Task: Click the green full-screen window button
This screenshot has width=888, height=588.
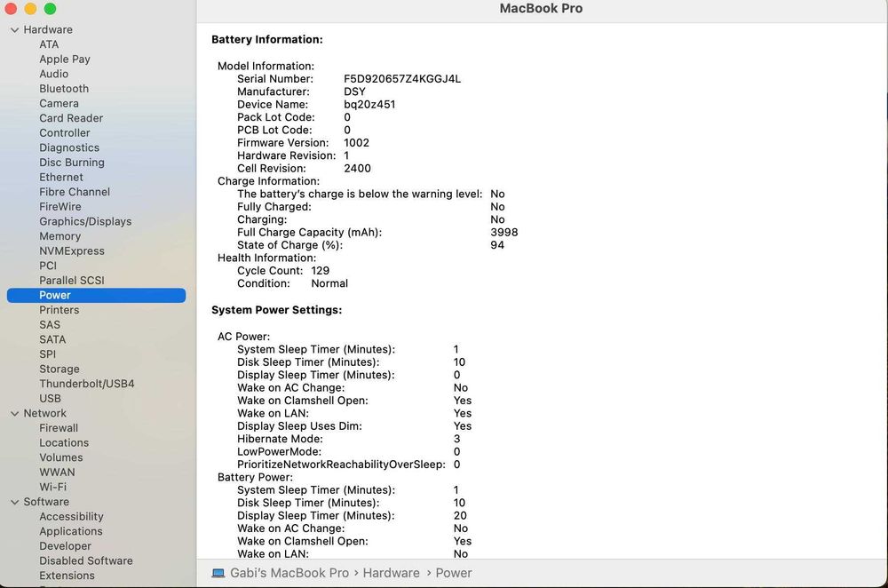Action: pyautogui.click(x=50, y=9)
